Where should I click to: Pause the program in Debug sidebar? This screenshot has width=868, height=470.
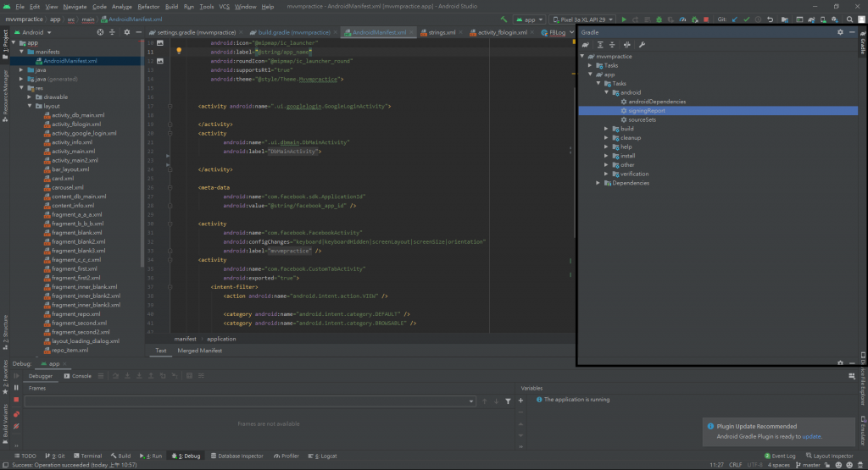pyautogui.click(x=16, y=388)
